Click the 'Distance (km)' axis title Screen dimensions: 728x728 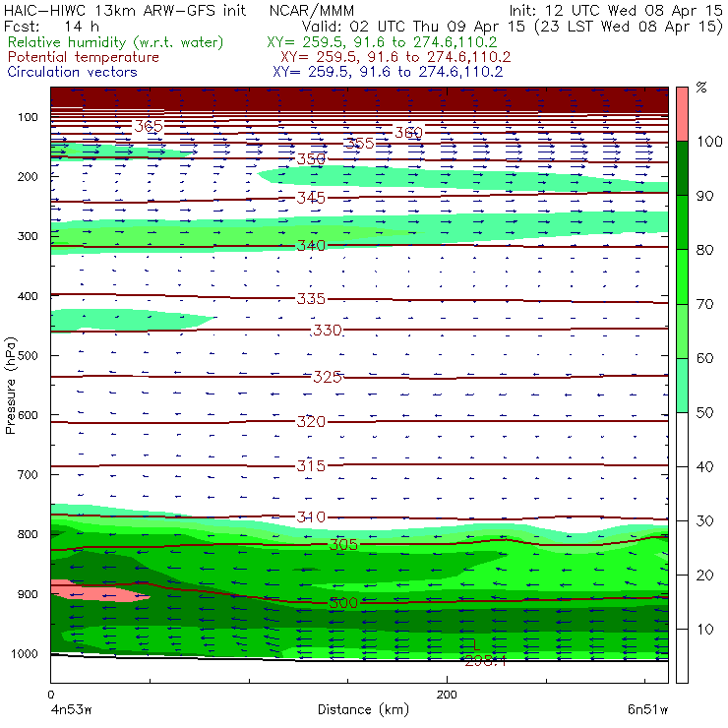(363, 710)
